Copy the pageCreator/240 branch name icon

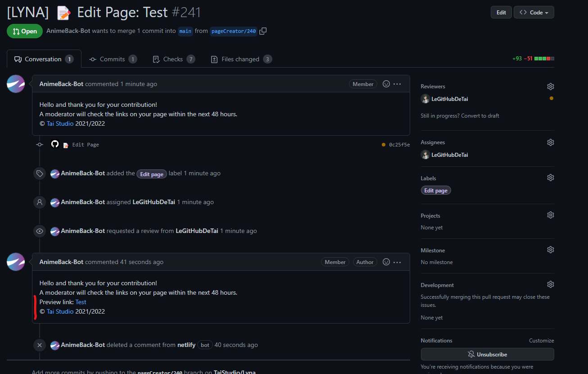tap(263, 31)
